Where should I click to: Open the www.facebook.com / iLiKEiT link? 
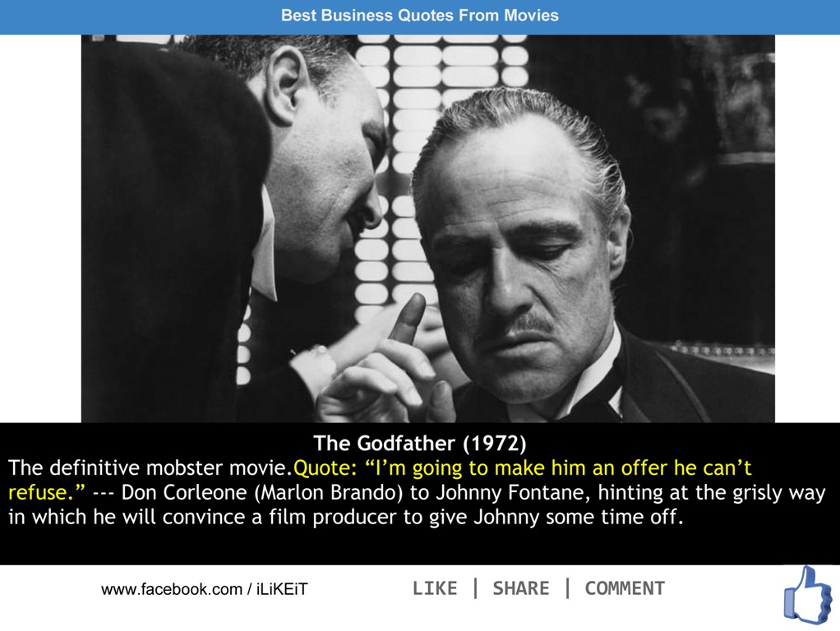204,589
